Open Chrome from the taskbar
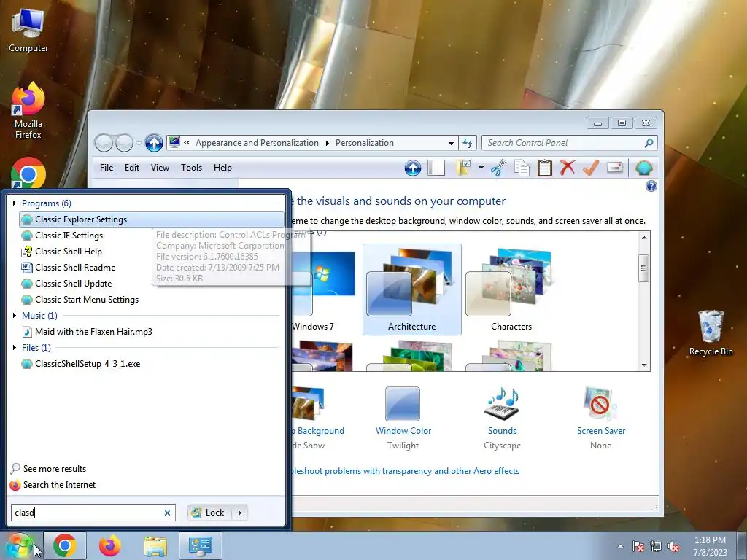Screen dimensions: 747x560 [65, 545]
